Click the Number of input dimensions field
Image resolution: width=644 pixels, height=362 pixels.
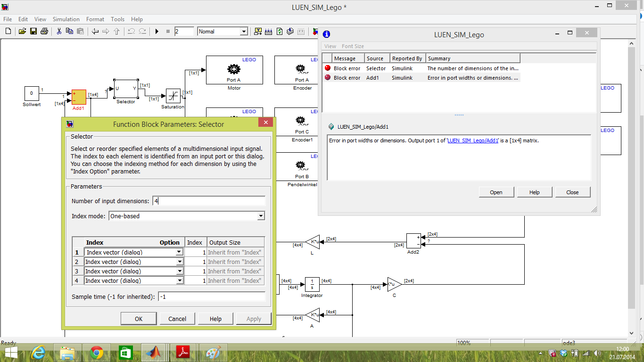(209, 201)
